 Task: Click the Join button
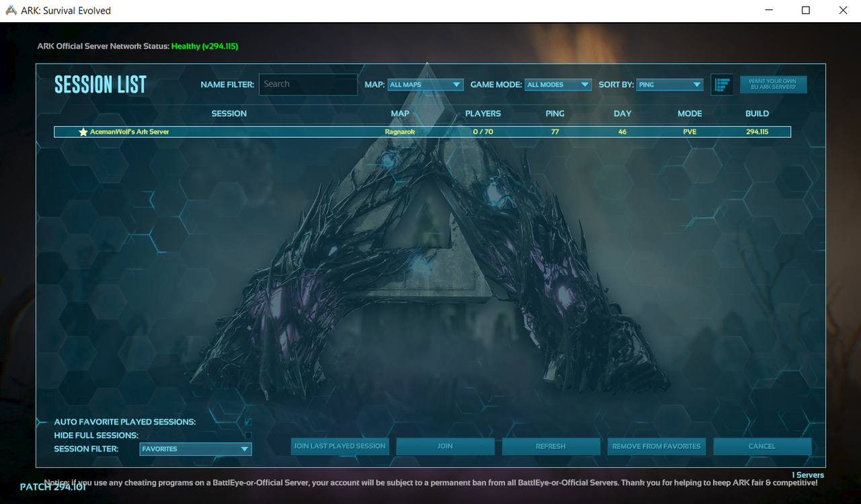[445, 446]
